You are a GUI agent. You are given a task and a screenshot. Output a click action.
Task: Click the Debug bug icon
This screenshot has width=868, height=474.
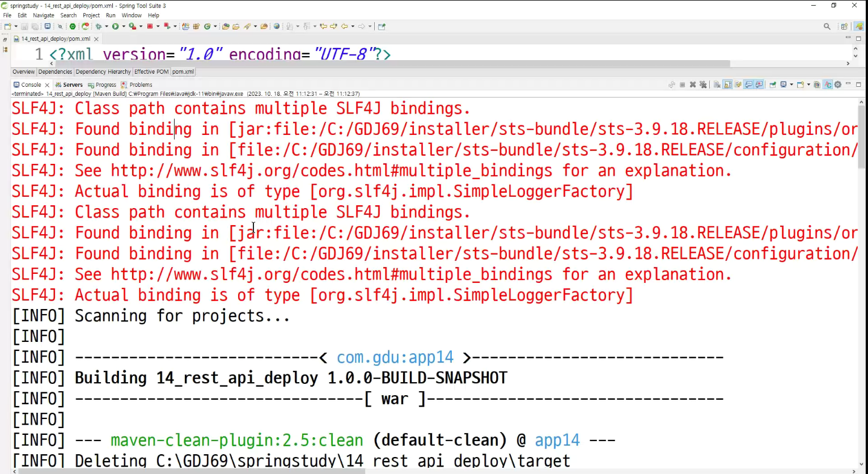tap(99, 26)
